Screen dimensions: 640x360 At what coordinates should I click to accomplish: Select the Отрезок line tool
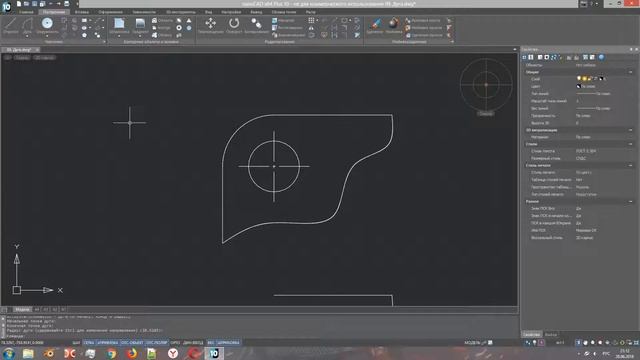(x=11, y=26)
